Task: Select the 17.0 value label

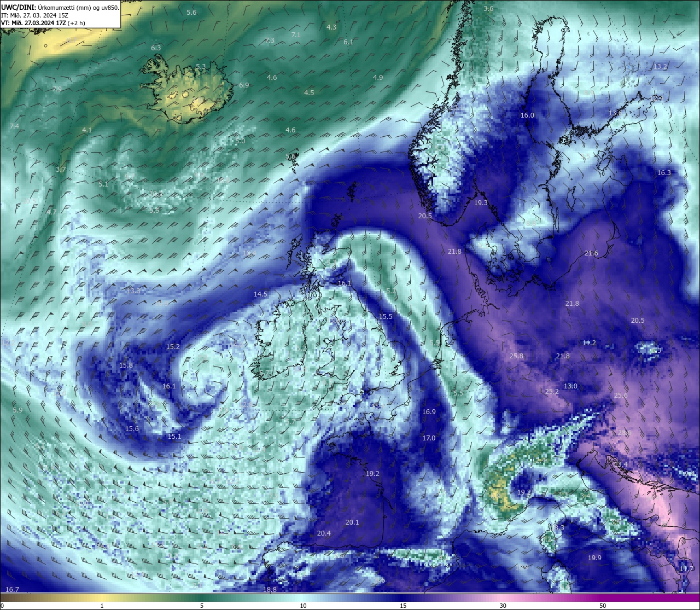Action: tap(429, 438)
